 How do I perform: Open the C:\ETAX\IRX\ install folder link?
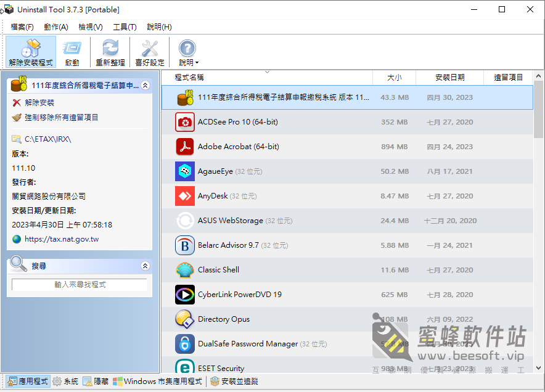tap(48, 139)
